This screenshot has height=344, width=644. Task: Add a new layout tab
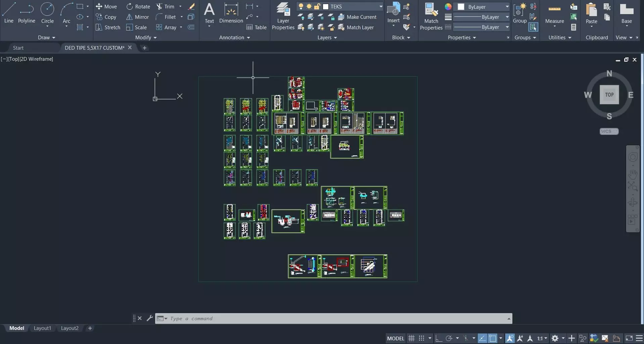click(x=90, y=328)
